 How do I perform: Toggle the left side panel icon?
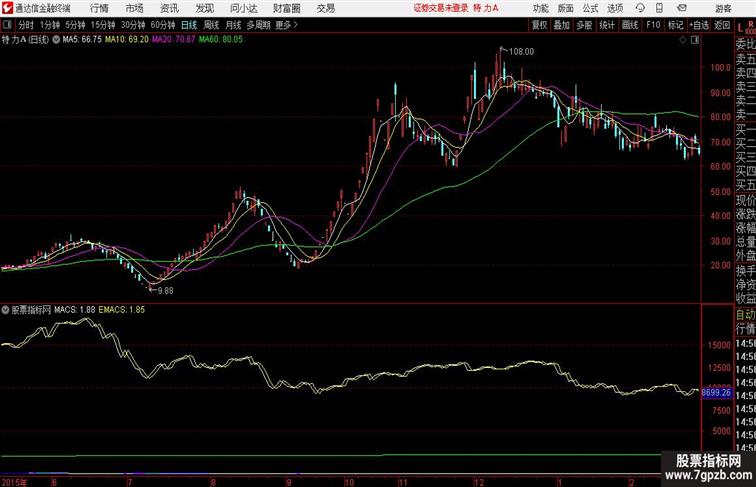click(x=7, y=25)
